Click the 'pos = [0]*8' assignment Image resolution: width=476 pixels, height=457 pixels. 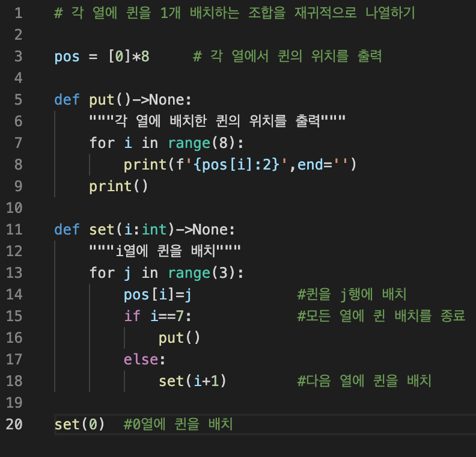pos(102,57)
